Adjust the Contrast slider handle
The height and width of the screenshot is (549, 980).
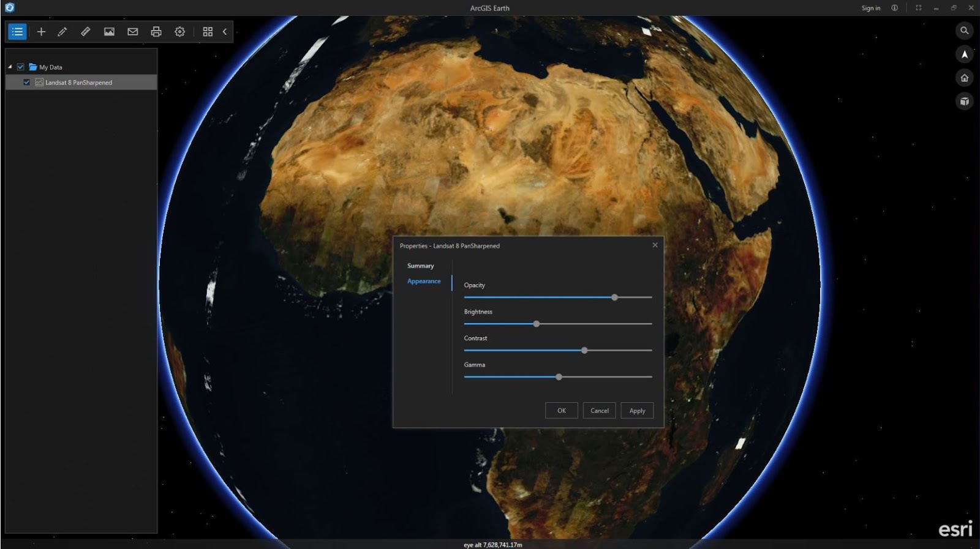pos(584,351)
